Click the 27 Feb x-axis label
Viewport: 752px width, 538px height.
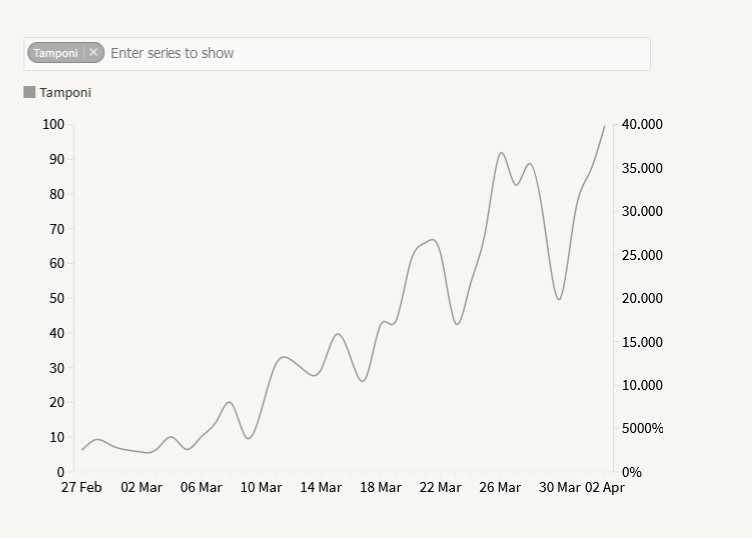(82, 488)
